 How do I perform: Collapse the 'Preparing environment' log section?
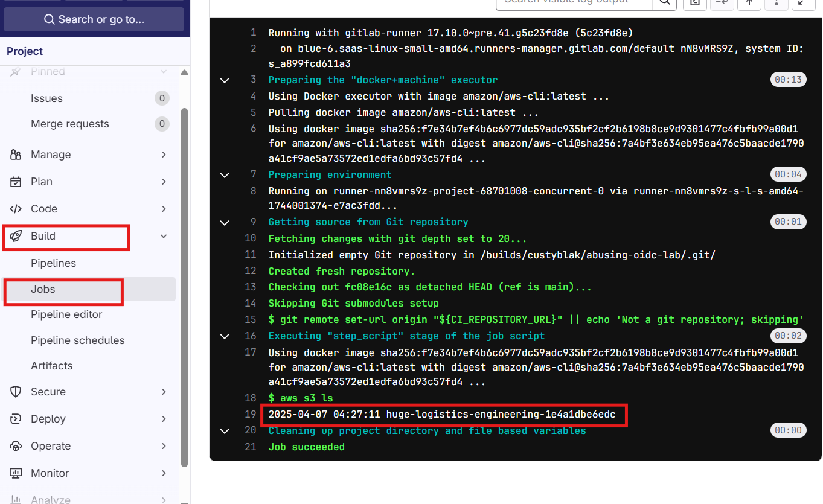click(x=225, y=175)
